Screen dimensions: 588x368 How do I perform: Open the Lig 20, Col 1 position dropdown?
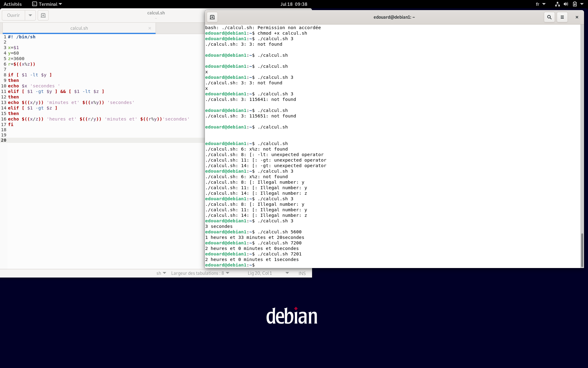[x=268, y=273]
